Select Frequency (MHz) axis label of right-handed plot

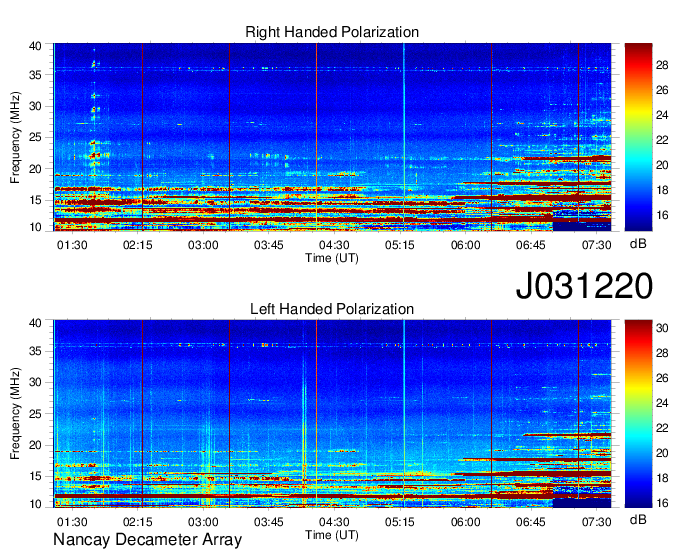pos(15,137)
